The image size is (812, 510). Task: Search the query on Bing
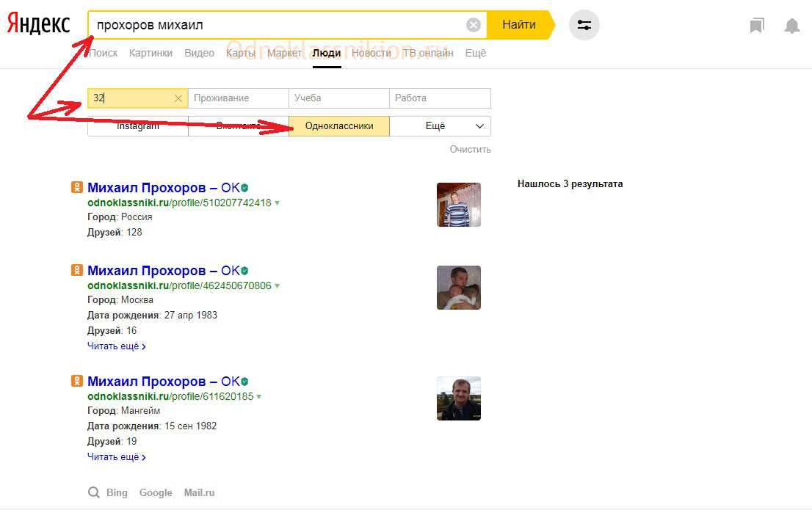(117, 492)
